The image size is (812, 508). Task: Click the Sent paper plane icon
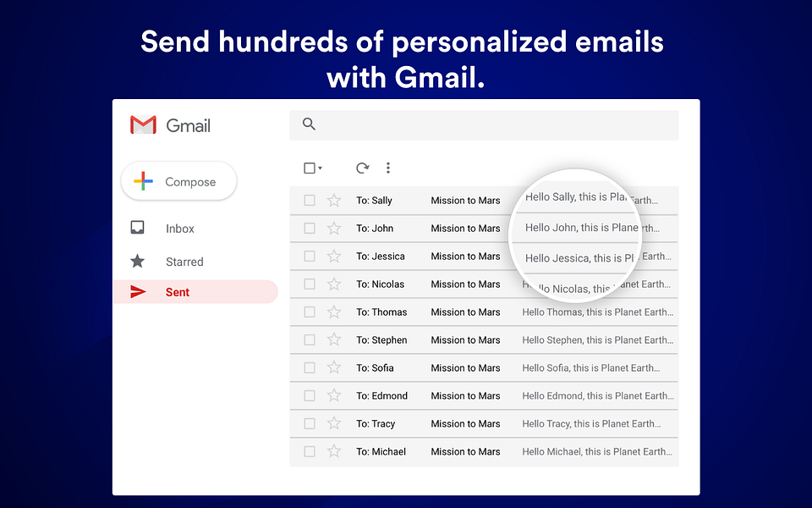pos(139,291)
